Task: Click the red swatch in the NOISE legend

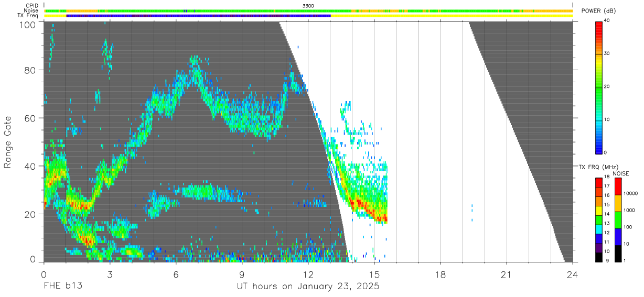Action: (x=618, y=186)
